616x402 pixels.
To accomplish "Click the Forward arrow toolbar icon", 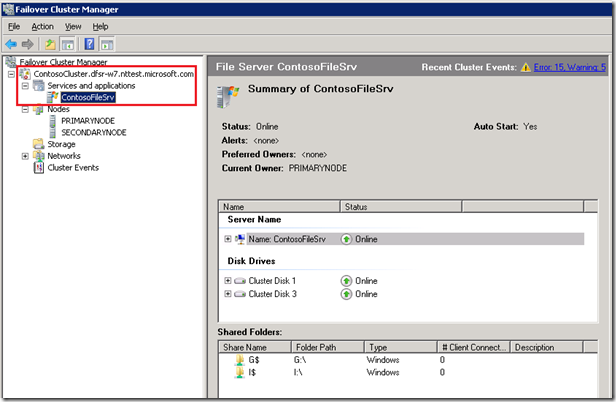I will point(28,44).
